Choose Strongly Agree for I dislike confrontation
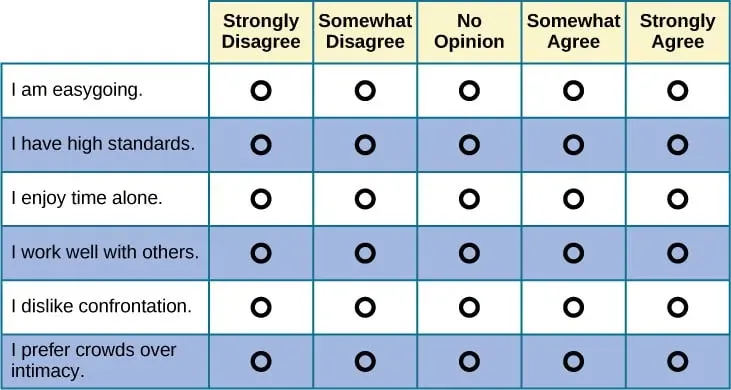Screen dimensions: 731x390 click(x=677, y=307)
